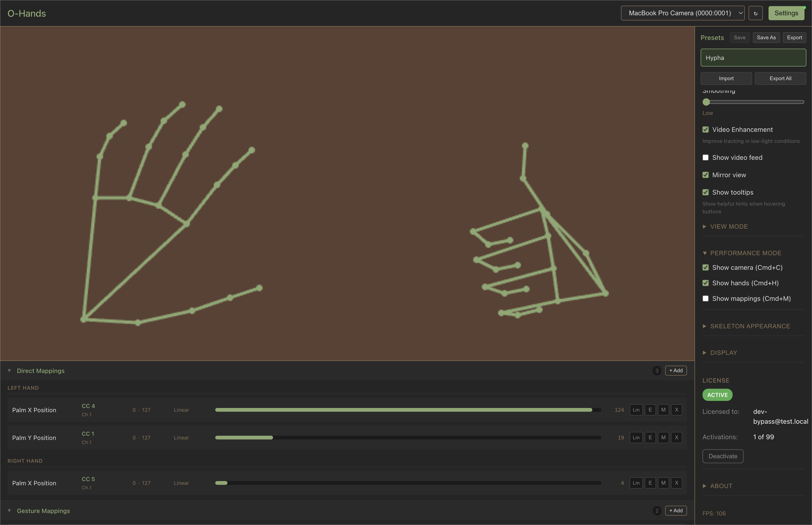Click the camera refresh icon button
Image resolution: width=812 pixels, height=525 pixels.
point(755,13)
